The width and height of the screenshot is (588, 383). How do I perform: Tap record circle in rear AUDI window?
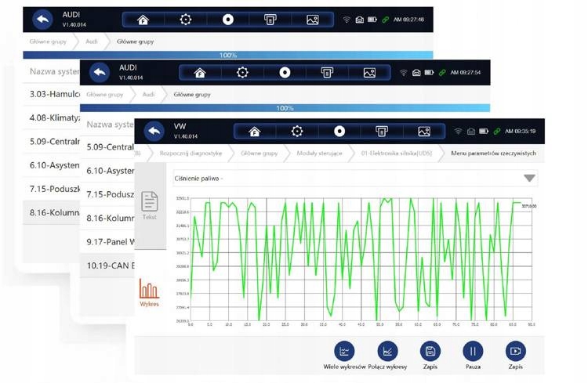pyautogui.click(x=227, y=20)
